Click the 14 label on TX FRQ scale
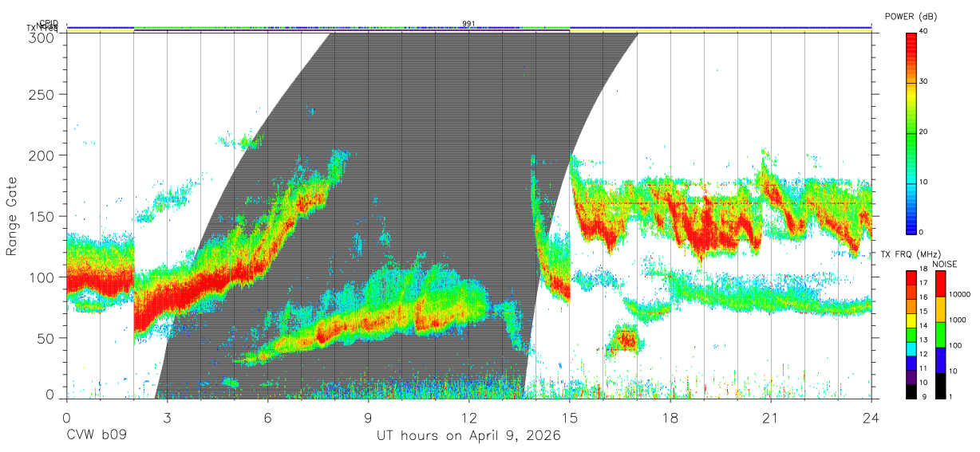Viewport: 980px width, 452px height. (923, 325)
